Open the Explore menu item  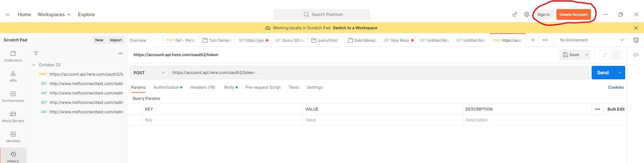click(x=86, y=14)
